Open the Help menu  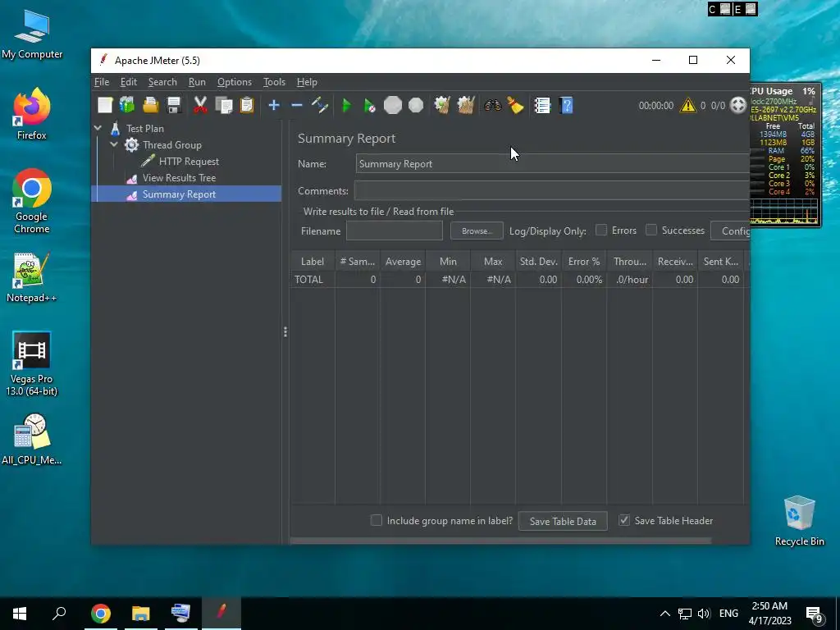coord(307,82)
